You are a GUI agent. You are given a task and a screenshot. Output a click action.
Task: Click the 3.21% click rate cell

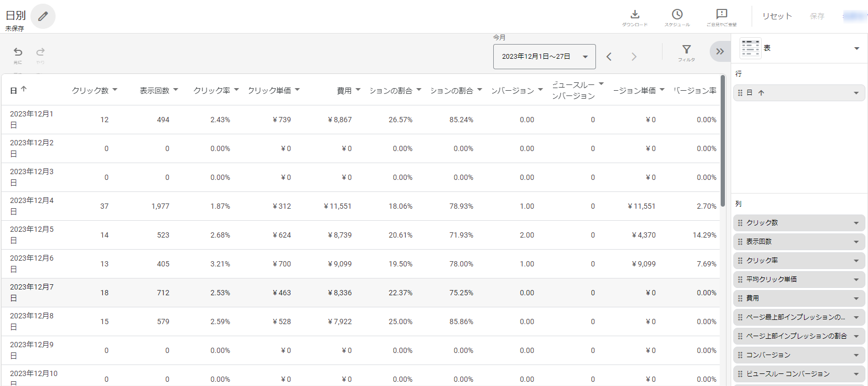[x=220, y=264]
